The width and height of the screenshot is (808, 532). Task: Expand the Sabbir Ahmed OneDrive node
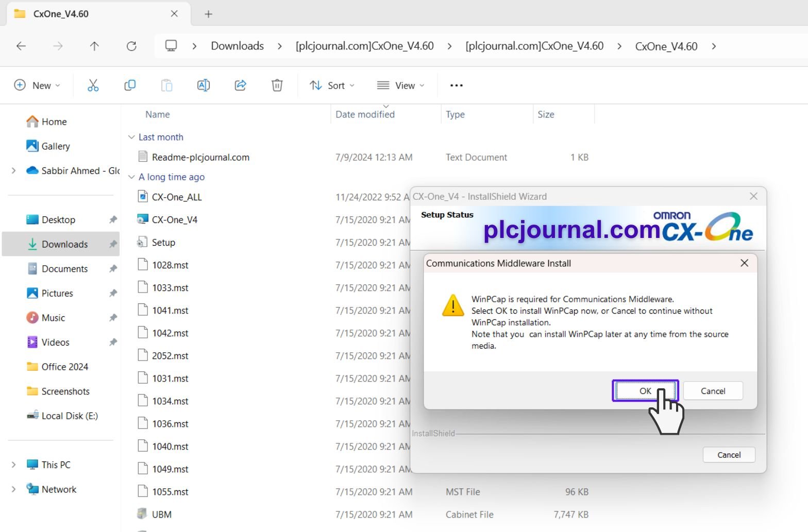pos(13,170)
